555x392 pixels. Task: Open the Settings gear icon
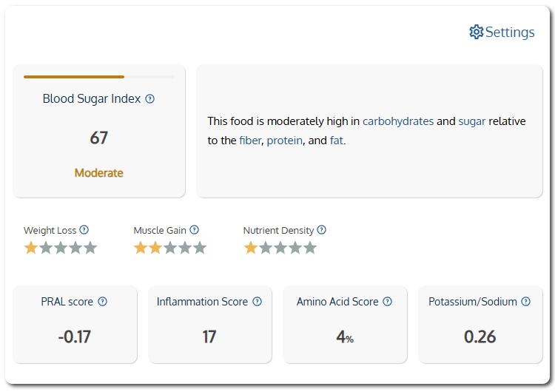(476, 33)
